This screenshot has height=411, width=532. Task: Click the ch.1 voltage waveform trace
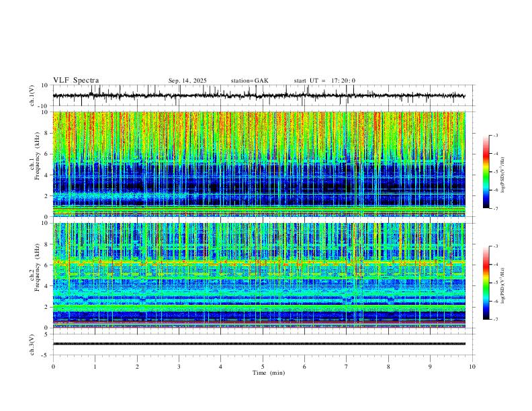click(x=259, y=95)
